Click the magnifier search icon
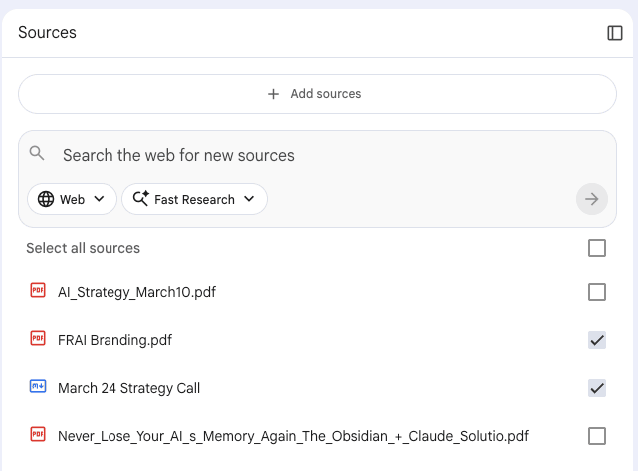The height and width of the screenshot is (471, 638). point(37,153)
